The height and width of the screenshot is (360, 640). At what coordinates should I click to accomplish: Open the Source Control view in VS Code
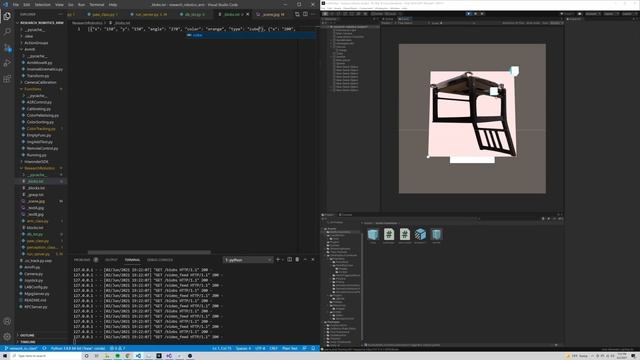click(7, 47)
